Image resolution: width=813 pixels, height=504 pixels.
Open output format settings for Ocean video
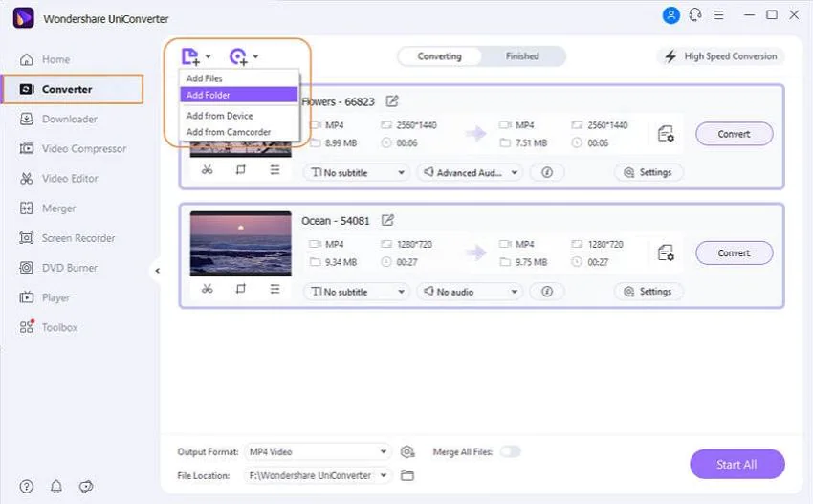tap(666, 253)
